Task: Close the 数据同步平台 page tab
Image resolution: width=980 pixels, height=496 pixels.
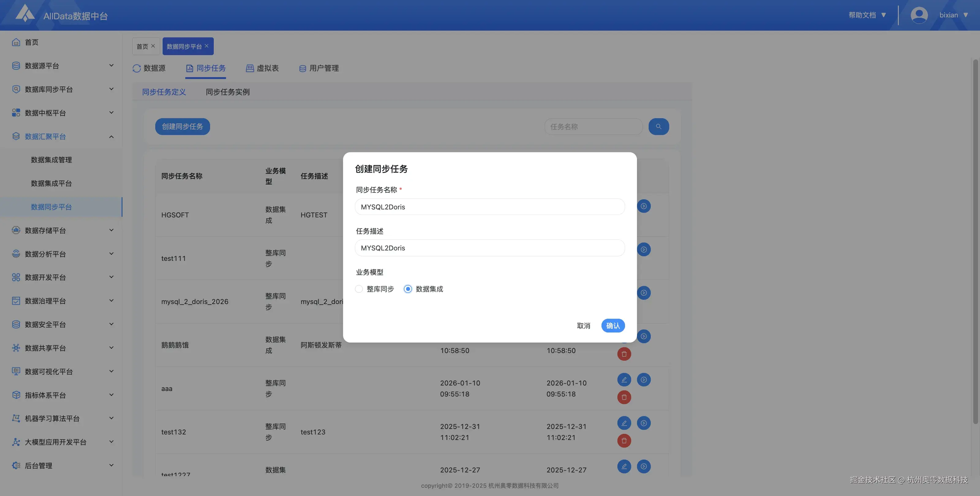Action: [207, 46]
